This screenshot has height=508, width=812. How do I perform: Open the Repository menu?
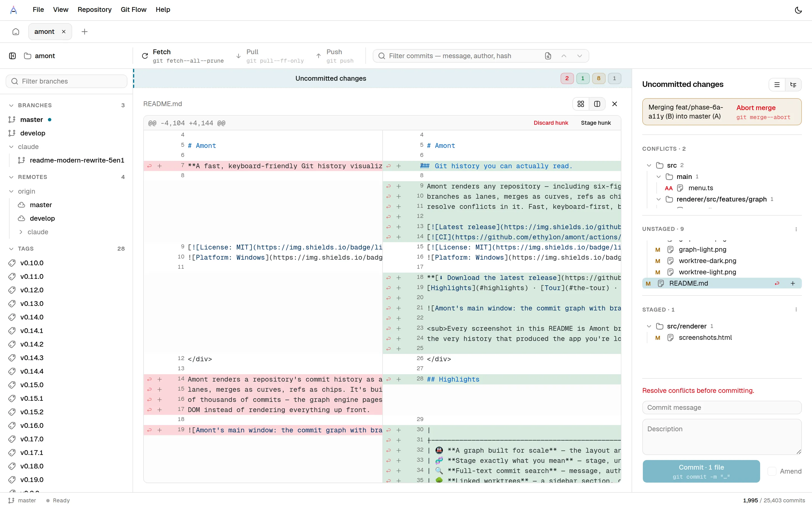tap(95, 10)
